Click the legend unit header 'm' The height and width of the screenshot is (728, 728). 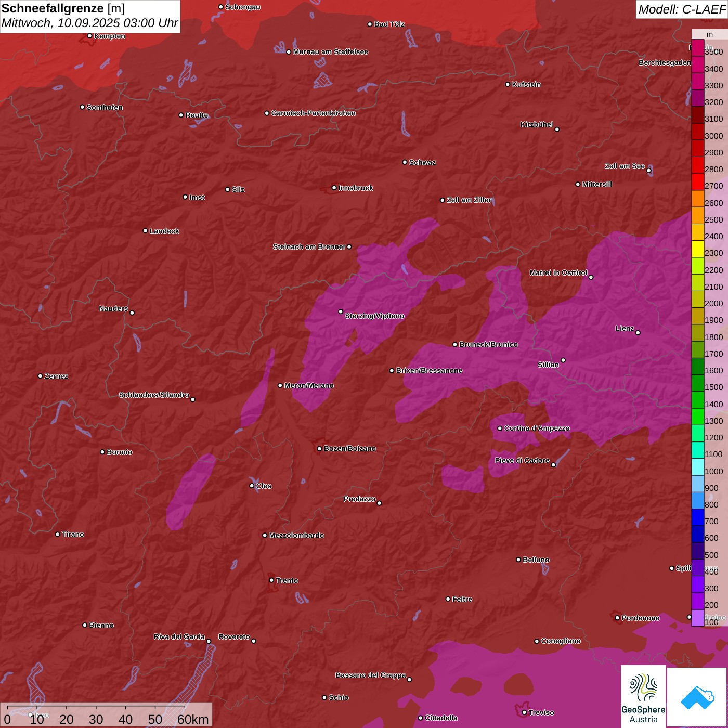click(x=710, y=34)
